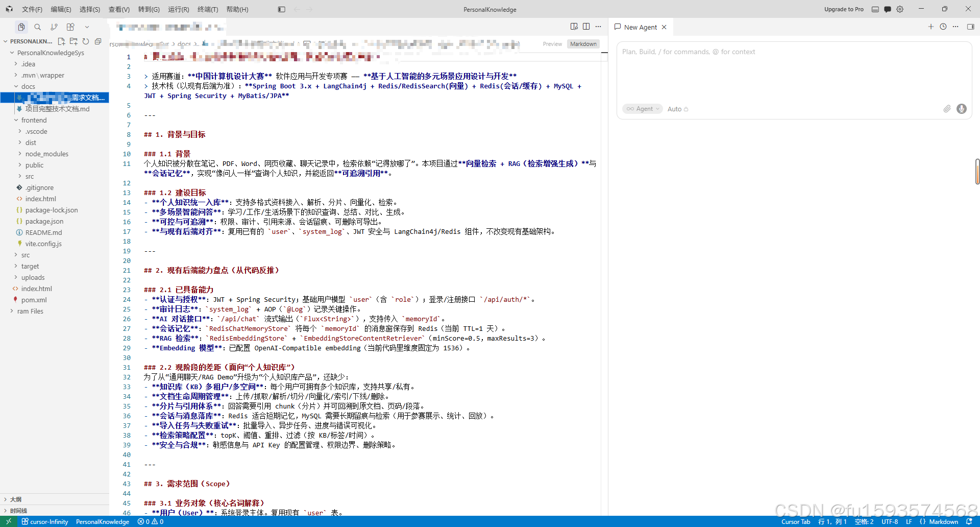Show agent chat history
980x527 pixels.
(943, 27)
